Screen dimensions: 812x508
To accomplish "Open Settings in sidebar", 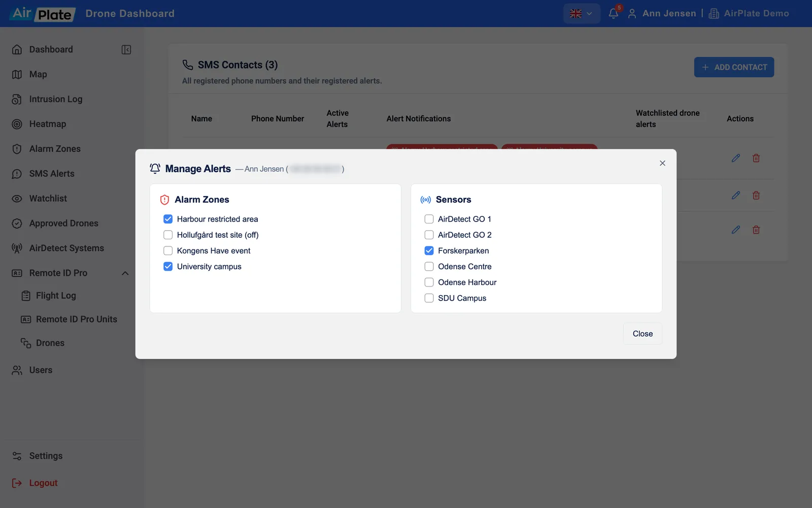I will [x=37, y=456].
